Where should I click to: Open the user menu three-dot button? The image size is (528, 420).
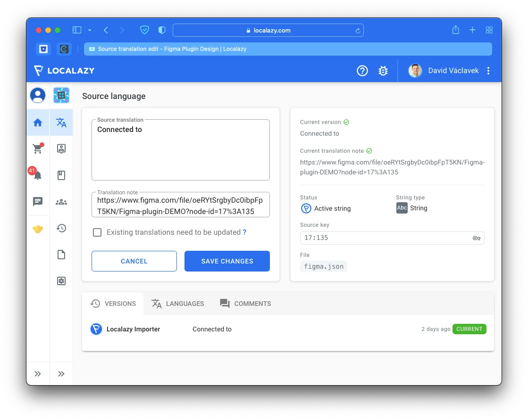(x=488, y=71)
